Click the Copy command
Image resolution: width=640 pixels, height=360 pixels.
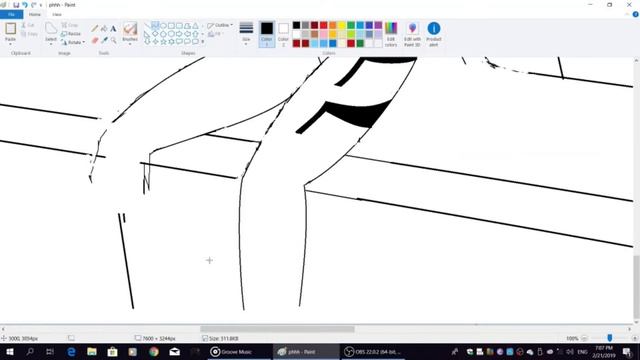[x=29, y=34]
